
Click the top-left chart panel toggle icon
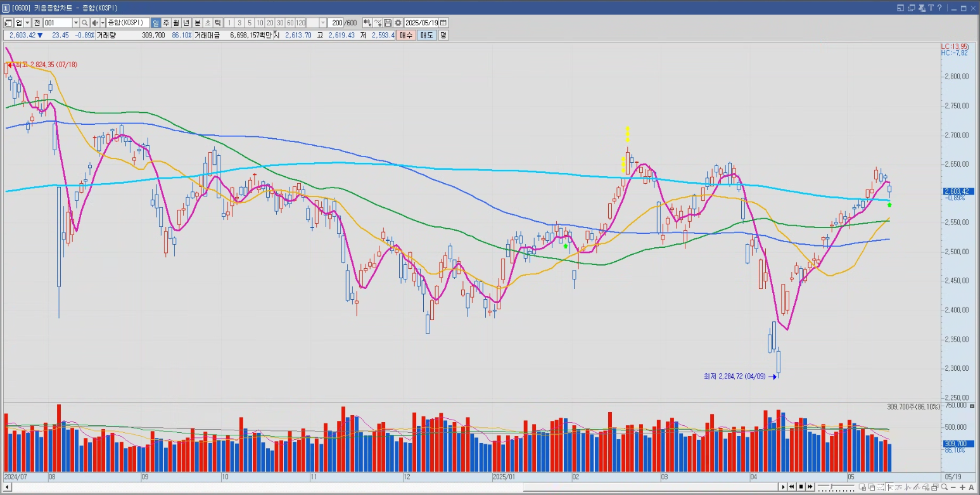tap(8, 23)
